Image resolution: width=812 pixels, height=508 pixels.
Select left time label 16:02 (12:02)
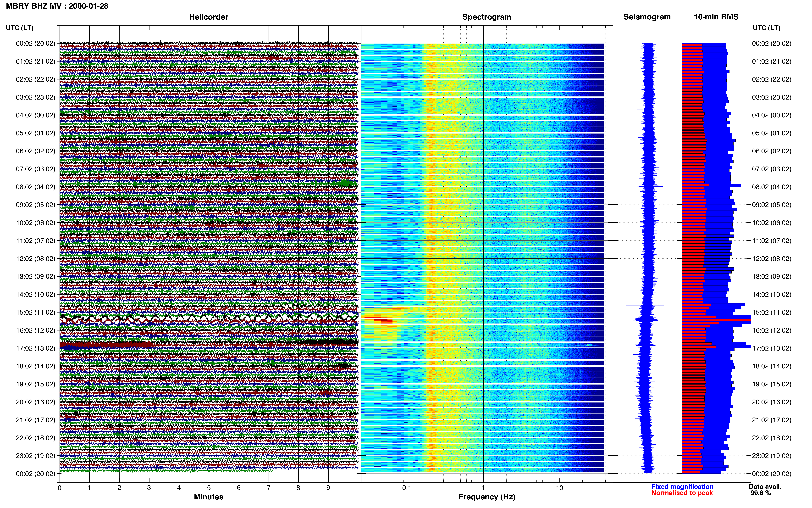coord(36,330)
